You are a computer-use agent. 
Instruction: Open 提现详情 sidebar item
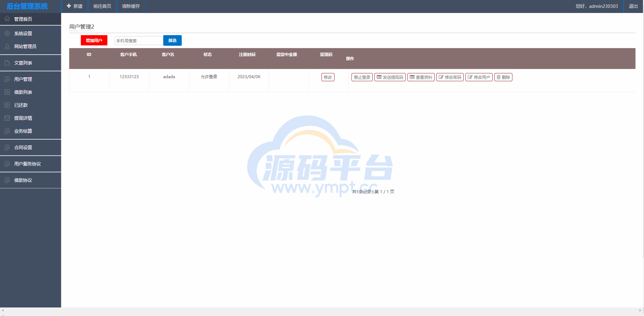pos(31,118)
